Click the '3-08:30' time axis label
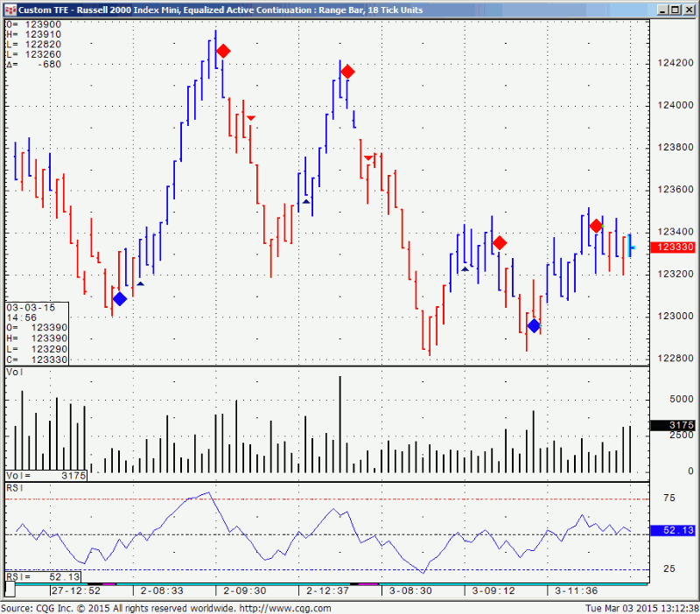The image size is (700, 614). 410,590
